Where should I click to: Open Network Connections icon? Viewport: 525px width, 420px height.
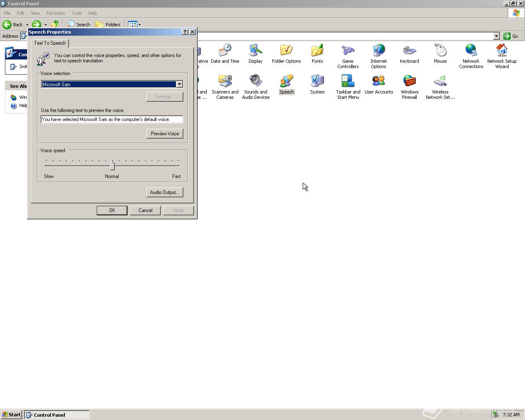[x=471, y=56]
